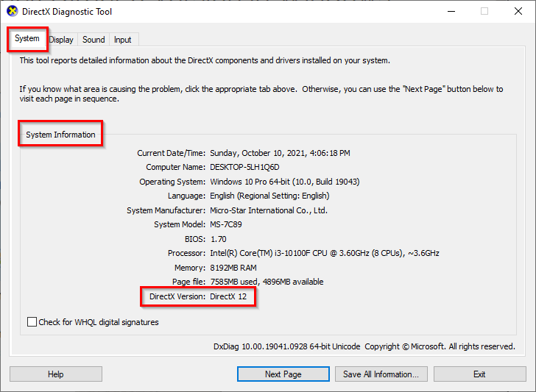Select the English (Regional Setting: English) value

[269, 196]
